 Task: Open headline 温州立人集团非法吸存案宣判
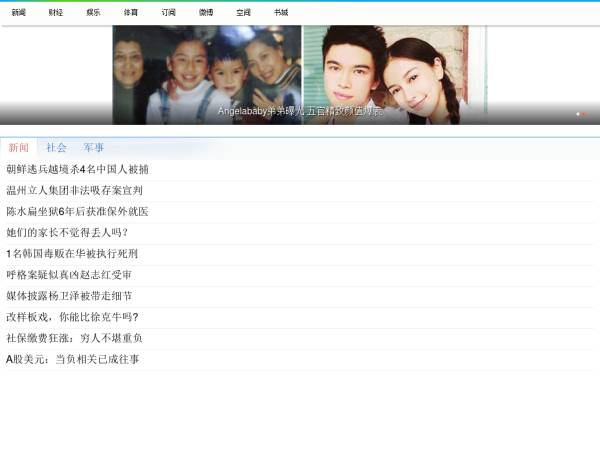74,190
